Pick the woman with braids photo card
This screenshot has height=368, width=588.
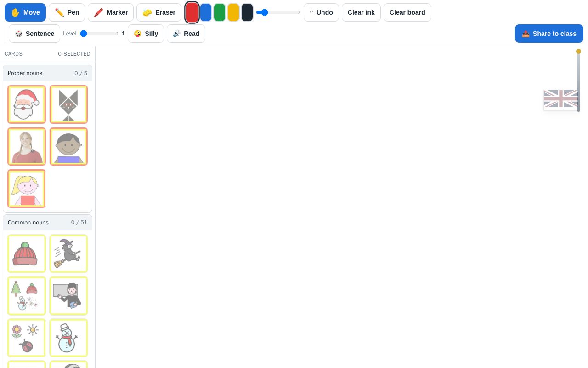coord(27,146)
